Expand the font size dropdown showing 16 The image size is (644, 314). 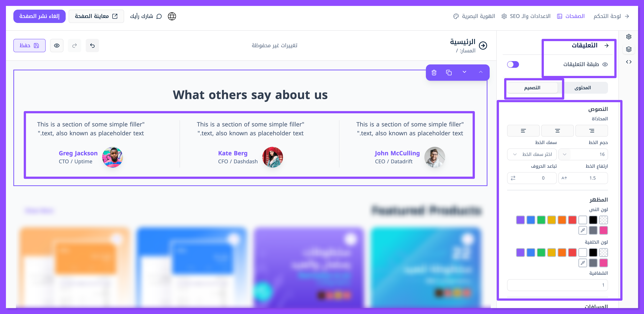564,154
